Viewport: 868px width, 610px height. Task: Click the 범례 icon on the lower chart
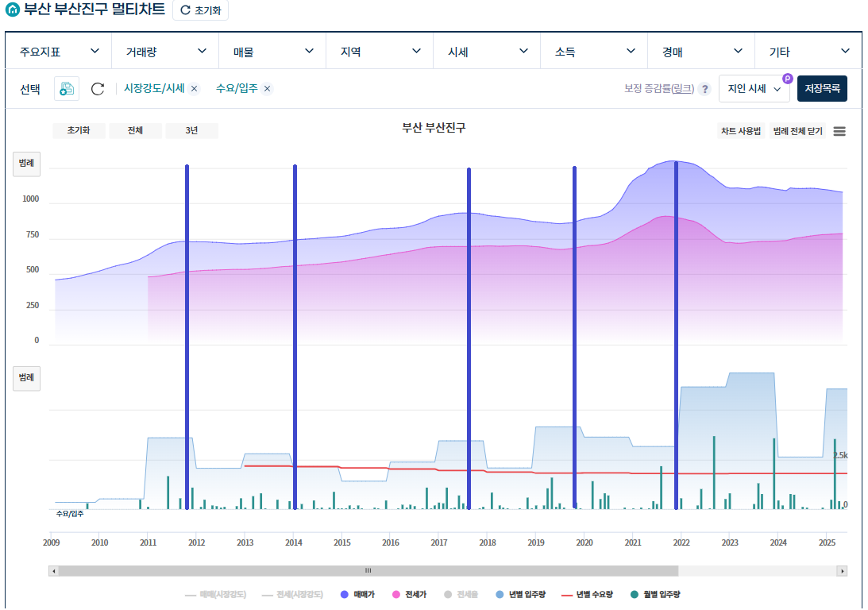pyautogui.click(x=26, y=379)
